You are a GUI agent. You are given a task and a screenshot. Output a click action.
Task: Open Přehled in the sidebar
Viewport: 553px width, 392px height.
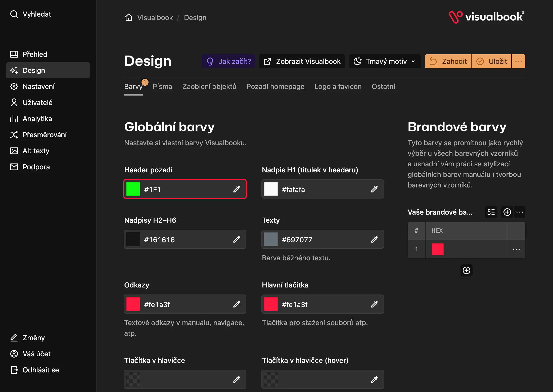click(x=48, y=54)
